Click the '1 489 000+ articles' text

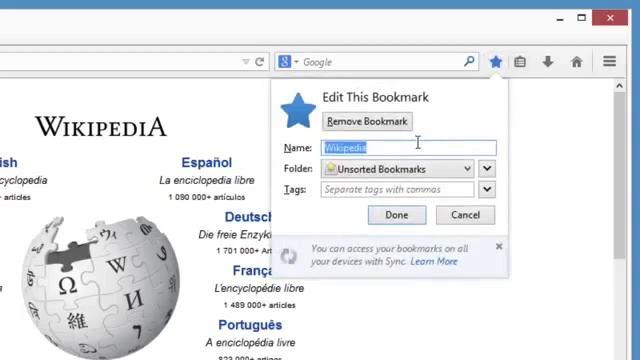click(x=259, y=305)
